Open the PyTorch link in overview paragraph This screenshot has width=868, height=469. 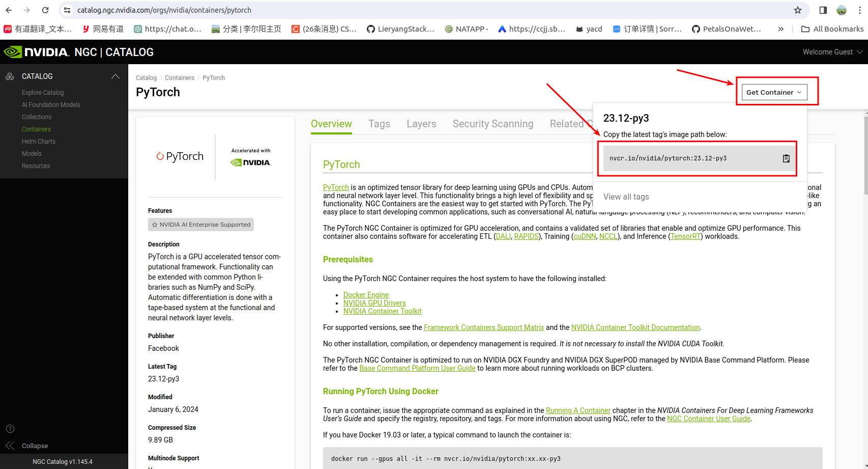click(x=336, y=187)
